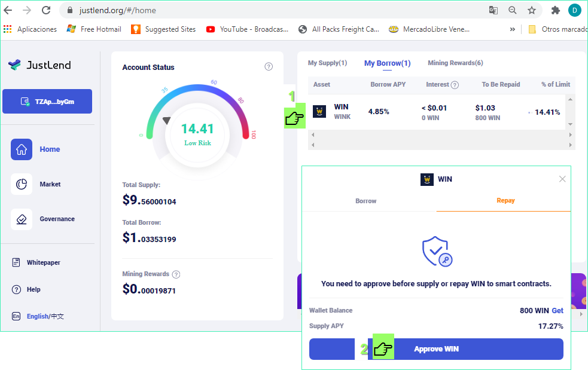This screenshot has width=588, height=370.
Task: Click Approve WIN button
Action: (436, 349)
